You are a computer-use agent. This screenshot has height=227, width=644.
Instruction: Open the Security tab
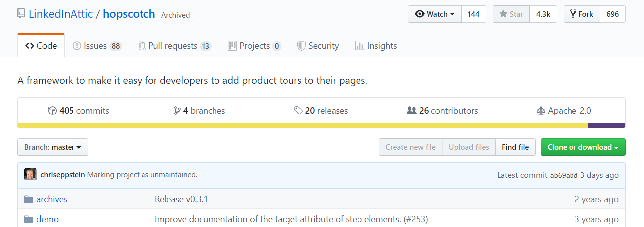coord(318,46)
